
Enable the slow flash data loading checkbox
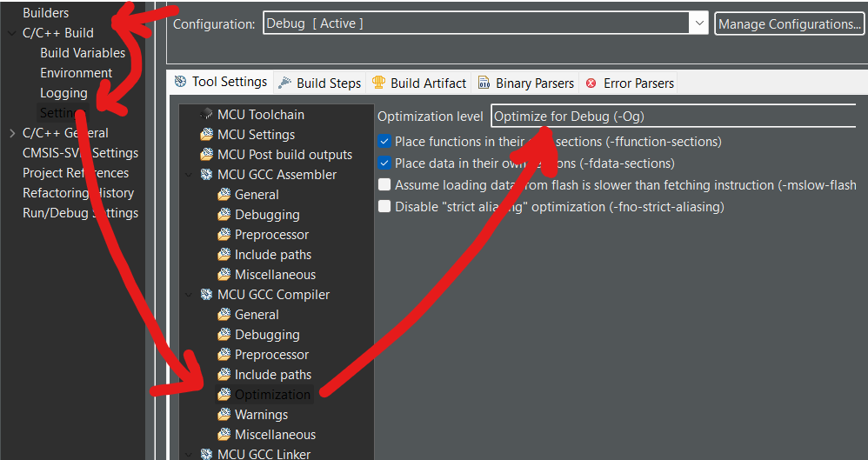(384, 185)
